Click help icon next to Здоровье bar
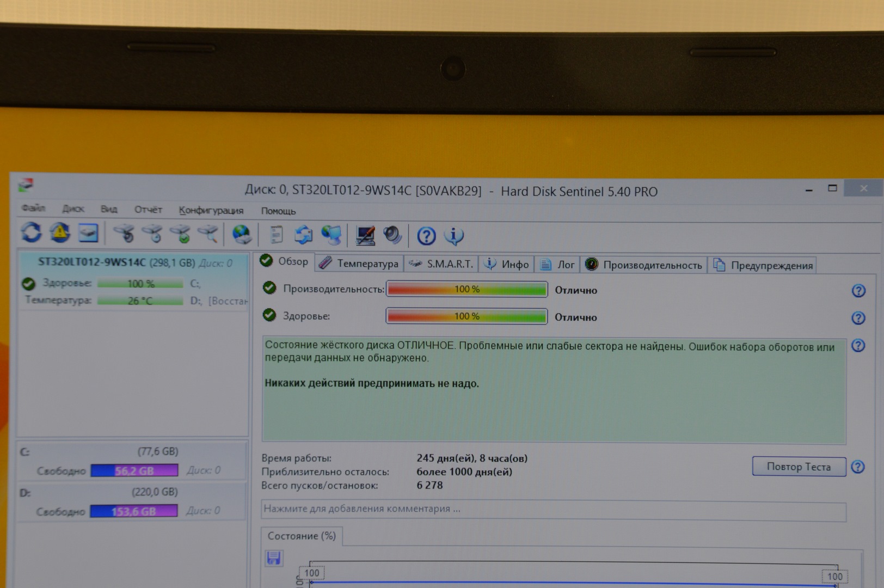 click(x=858, y=318)
